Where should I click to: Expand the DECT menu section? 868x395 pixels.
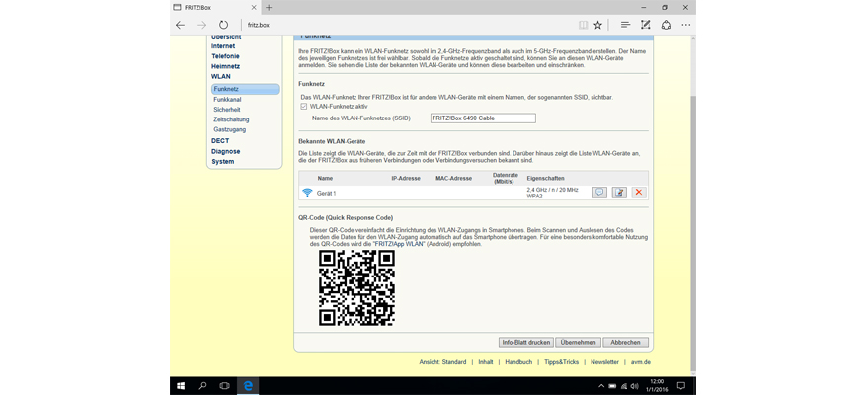pyautogui.click(x=220, y=141)
